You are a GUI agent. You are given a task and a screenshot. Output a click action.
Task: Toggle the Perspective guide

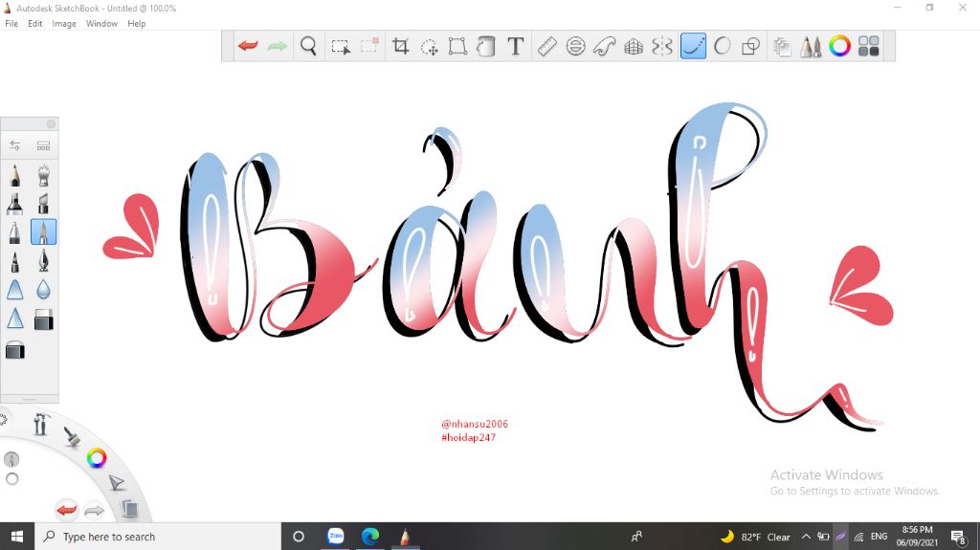634,46
